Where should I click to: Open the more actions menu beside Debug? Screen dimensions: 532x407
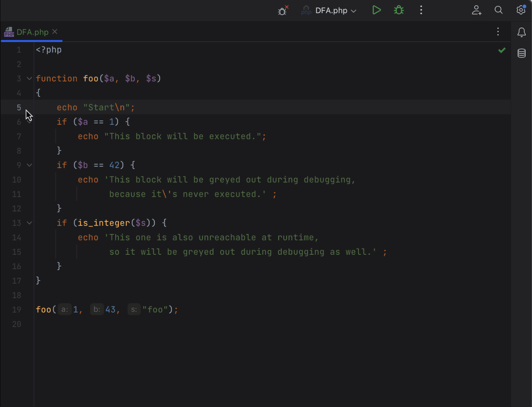pos(421,10)
